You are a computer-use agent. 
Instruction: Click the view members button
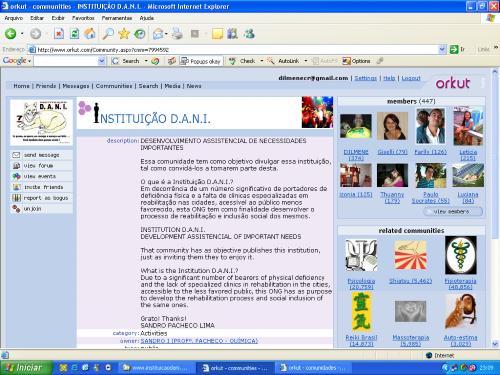(453, 211)
